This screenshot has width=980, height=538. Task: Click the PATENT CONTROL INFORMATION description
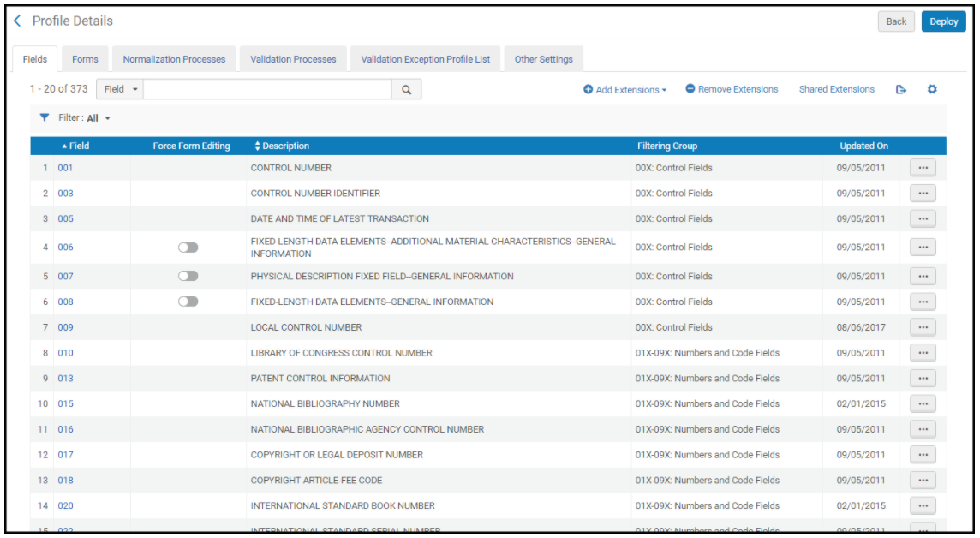pos(320,379)
